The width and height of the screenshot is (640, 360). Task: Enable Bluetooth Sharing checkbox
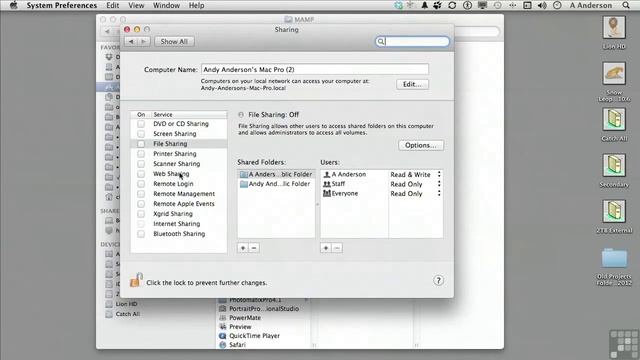pos(141,234)
